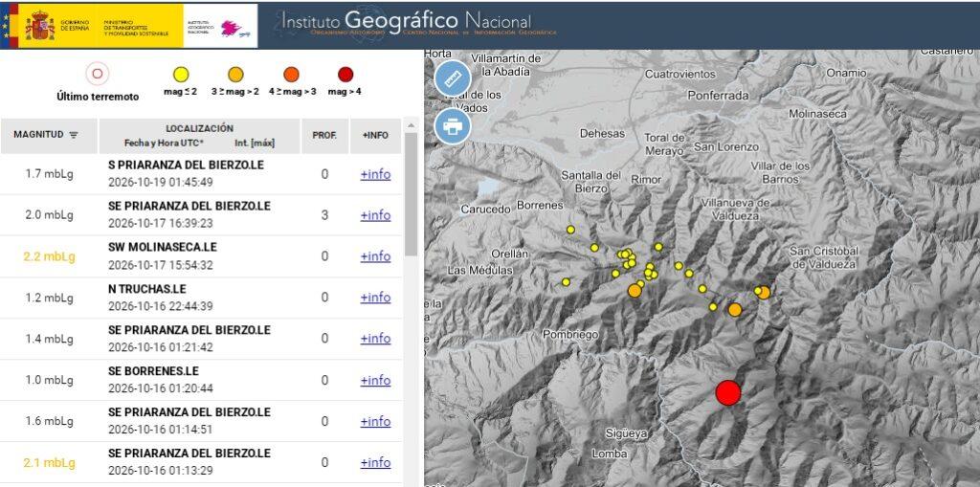Click the 2.2 mbLg magnitude value
The width and height of the screenshot is (980, 487).
[50, 257]
